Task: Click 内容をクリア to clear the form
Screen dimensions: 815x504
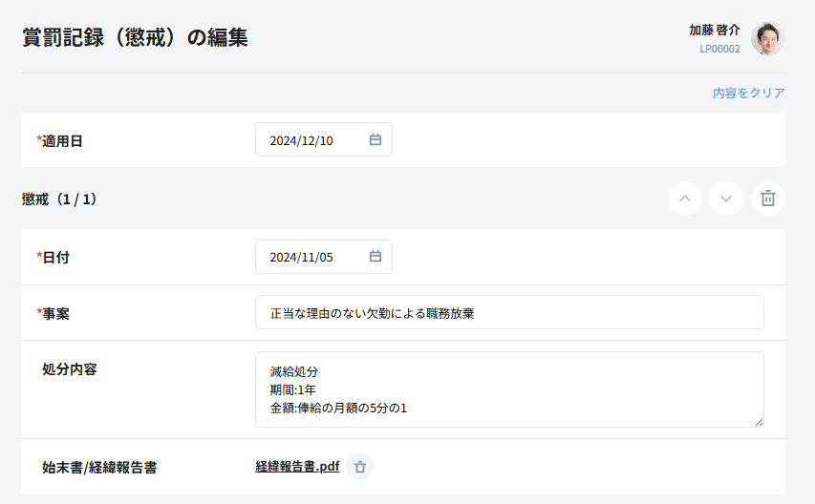Action: pyautogui.click(x=748, y=94)
